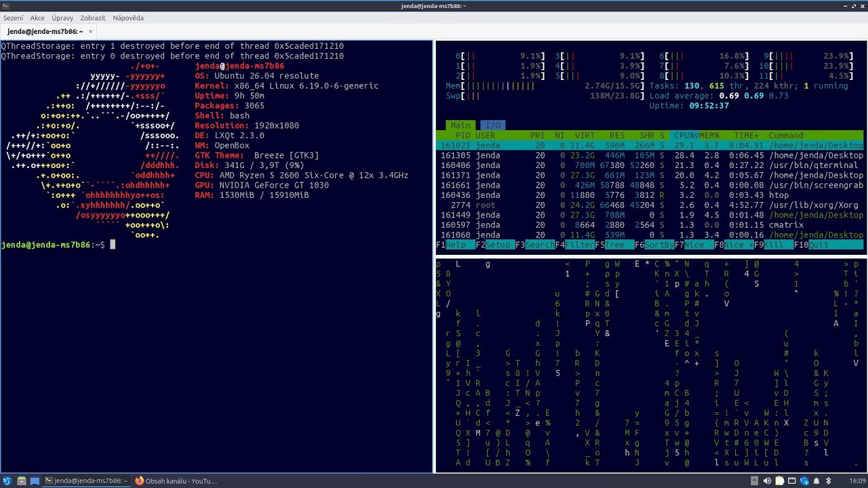Click htop F1 Help button
The image size is (868, 488).
456,245
